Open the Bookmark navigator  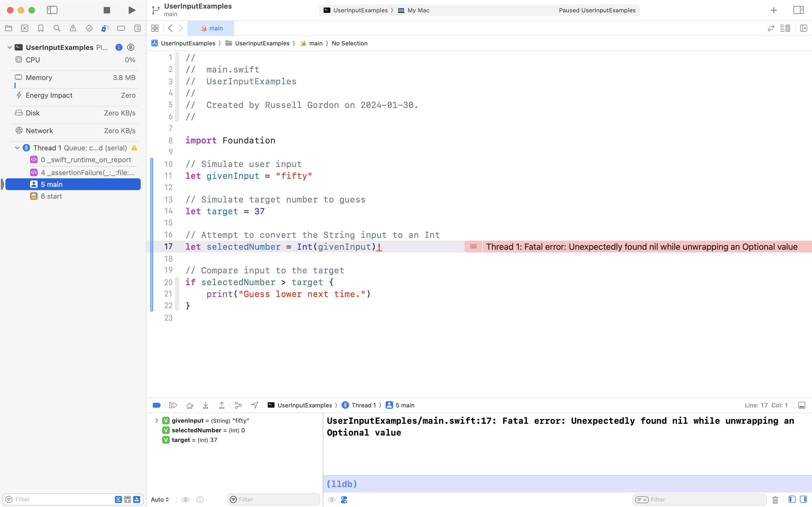click(x=41, y=28)
